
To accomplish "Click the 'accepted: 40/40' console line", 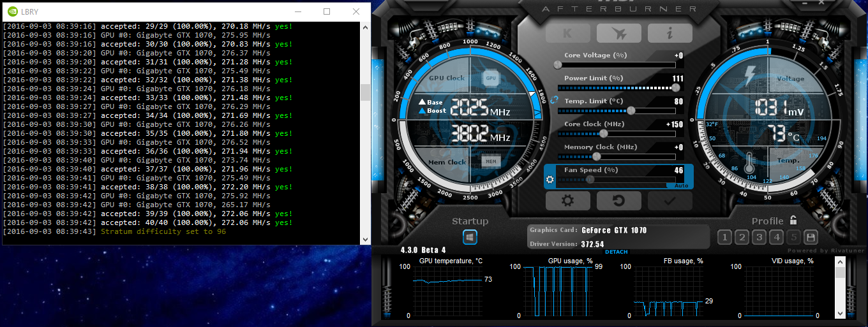I will pos(147,222).
